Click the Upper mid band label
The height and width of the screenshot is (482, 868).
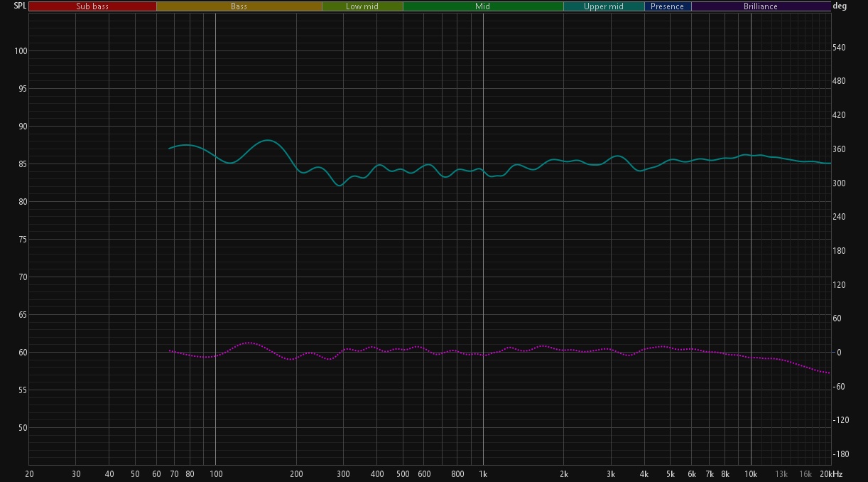(604, 6)
